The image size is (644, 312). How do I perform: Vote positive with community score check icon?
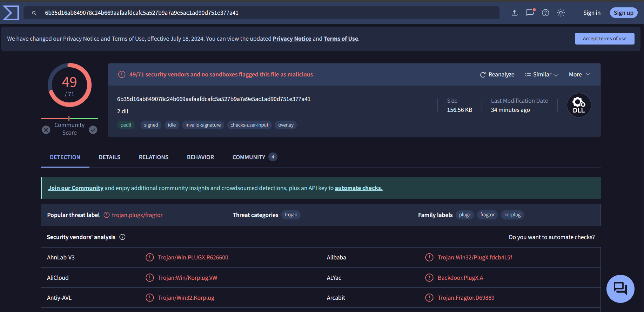coord(93,130)
